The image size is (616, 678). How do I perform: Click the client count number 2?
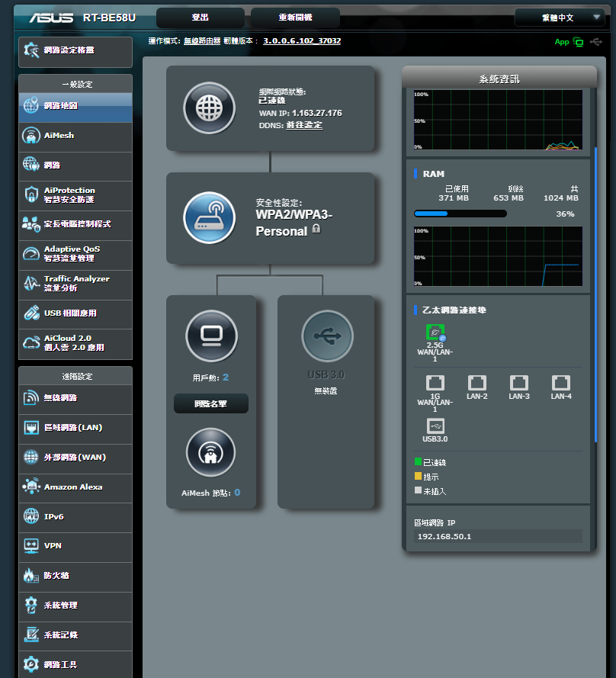click(x=226, y=378)
